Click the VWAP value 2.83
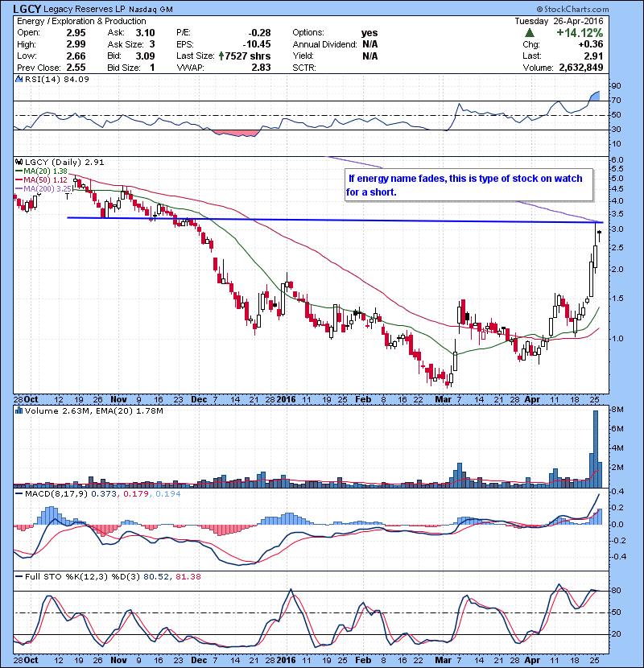Screen dimensions: 644x668 pyautogui.click(x=262, y=68)
